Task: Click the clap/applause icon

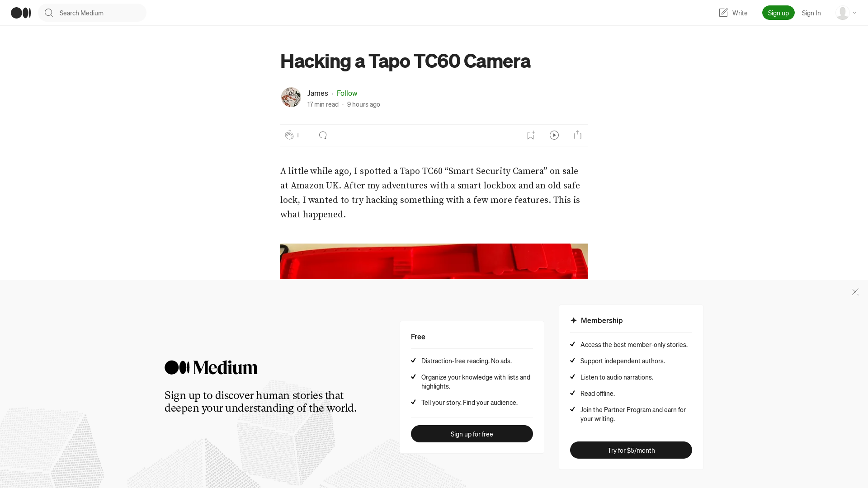Action: tap(289, 135)
